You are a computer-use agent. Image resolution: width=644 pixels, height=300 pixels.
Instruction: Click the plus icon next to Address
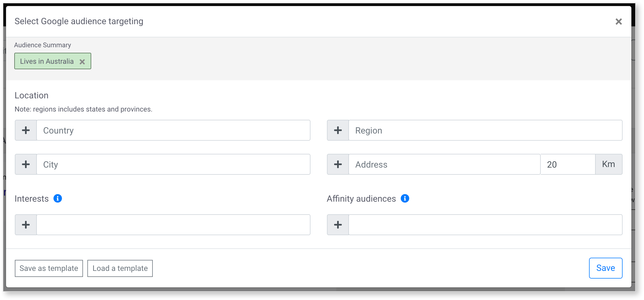[x=338, y=164]
